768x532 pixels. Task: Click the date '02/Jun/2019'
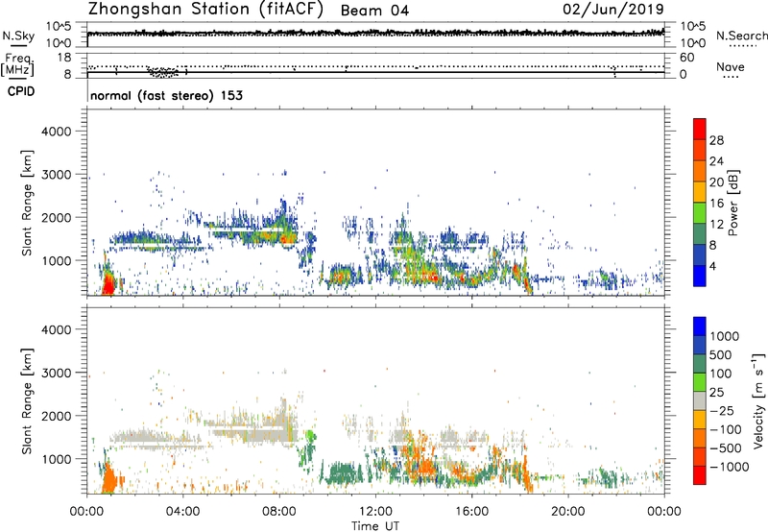click(613, 10)
